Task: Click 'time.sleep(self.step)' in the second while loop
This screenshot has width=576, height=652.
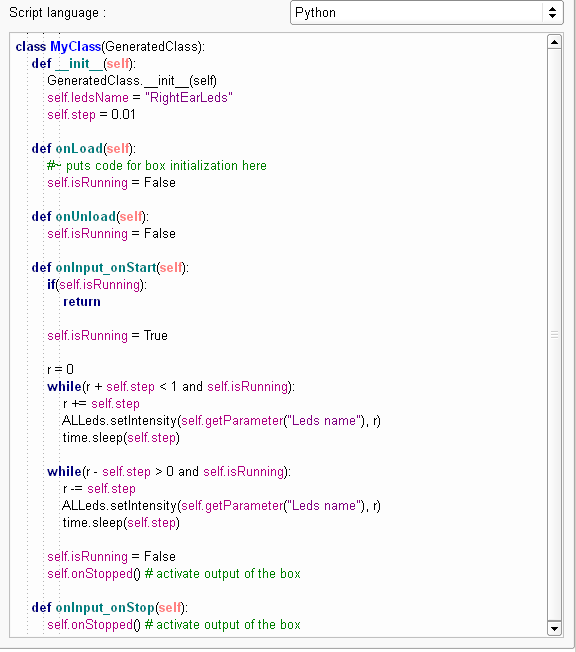Action: coord(121,523)
